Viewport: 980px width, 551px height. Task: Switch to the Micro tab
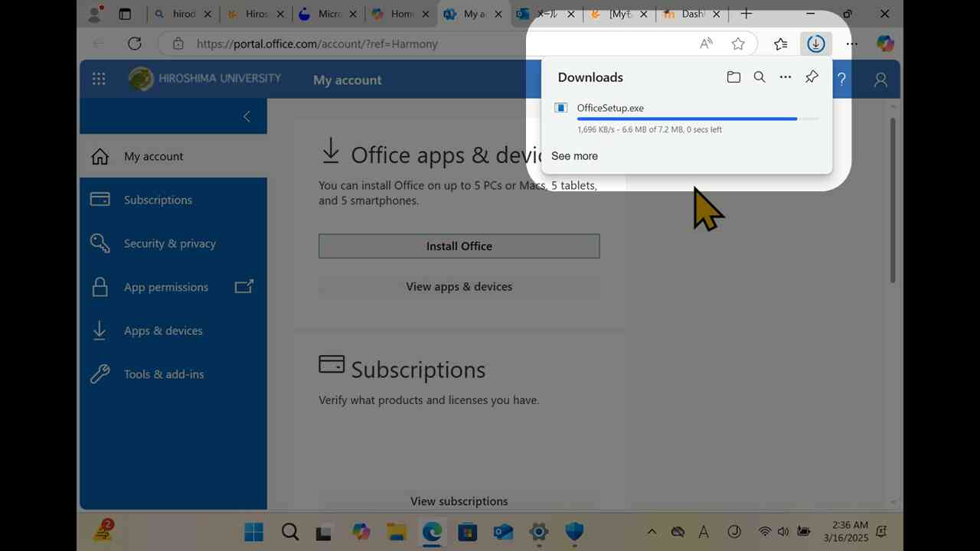(x=329, y=14)
